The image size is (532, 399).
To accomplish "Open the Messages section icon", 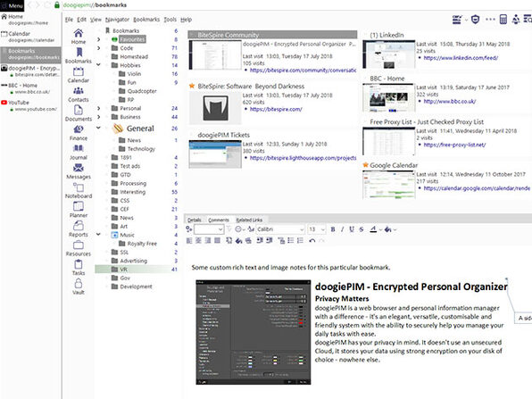I will pyautogui.click(x=79, y=171).
